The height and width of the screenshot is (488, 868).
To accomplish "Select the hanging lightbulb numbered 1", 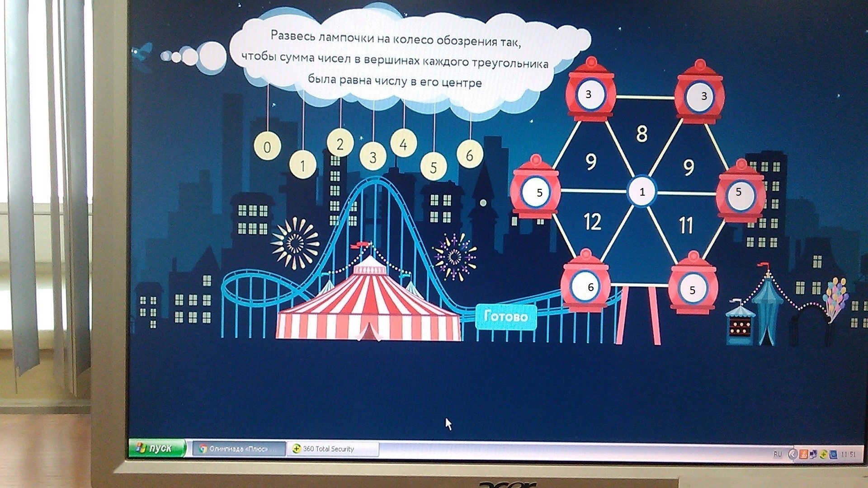I will pos(302,165).
